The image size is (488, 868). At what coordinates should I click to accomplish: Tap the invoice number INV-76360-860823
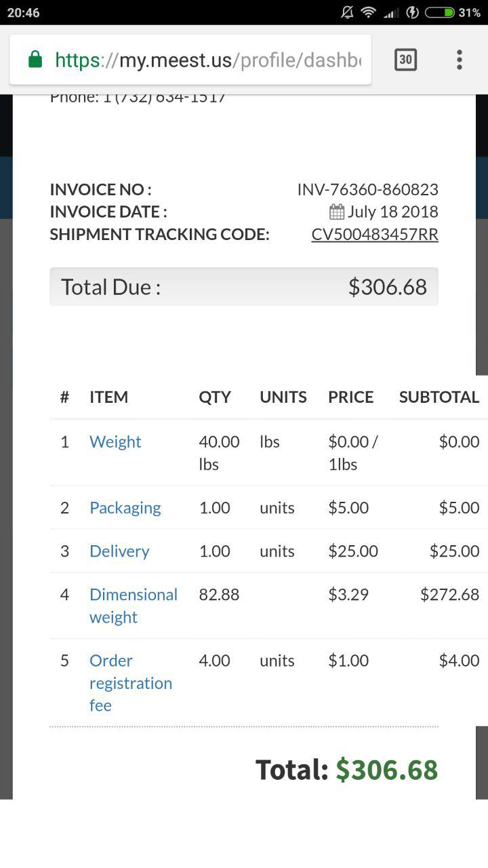(x=367, y=190)
